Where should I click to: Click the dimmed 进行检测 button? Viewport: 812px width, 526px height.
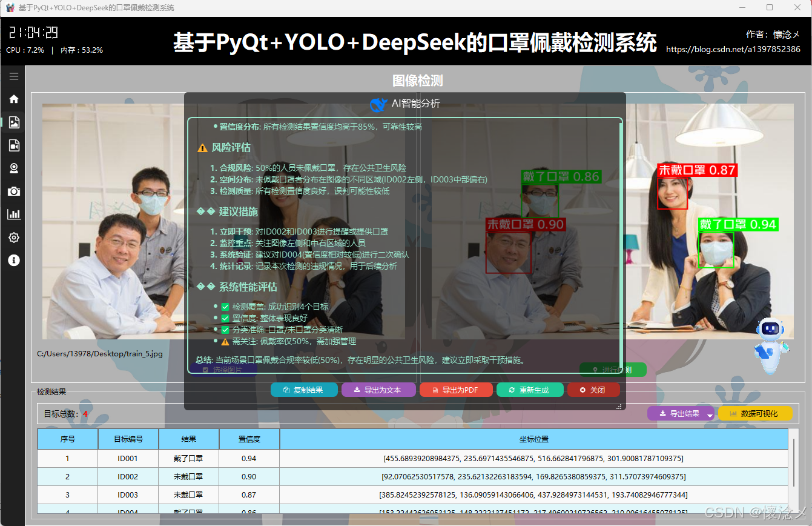pyautogui.click(x=613, y=370)
